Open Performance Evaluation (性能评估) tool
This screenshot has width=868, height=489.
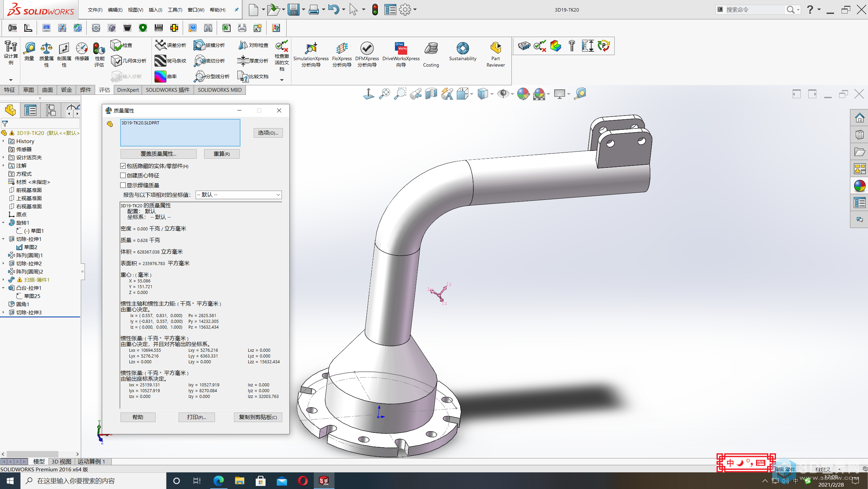(x=99, y=55)
